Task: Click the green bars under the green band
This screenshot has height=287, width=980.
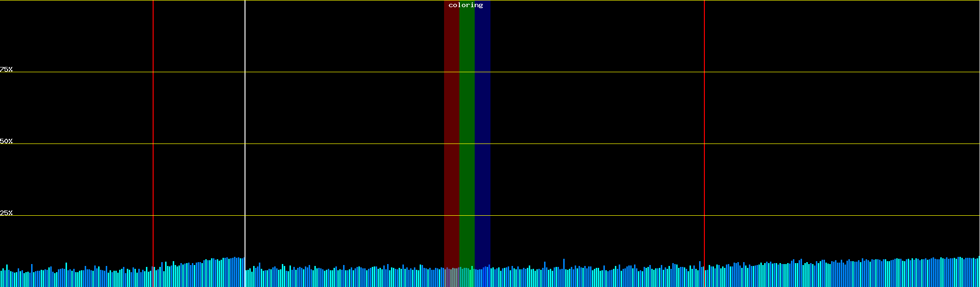Action: pos(467,278)
